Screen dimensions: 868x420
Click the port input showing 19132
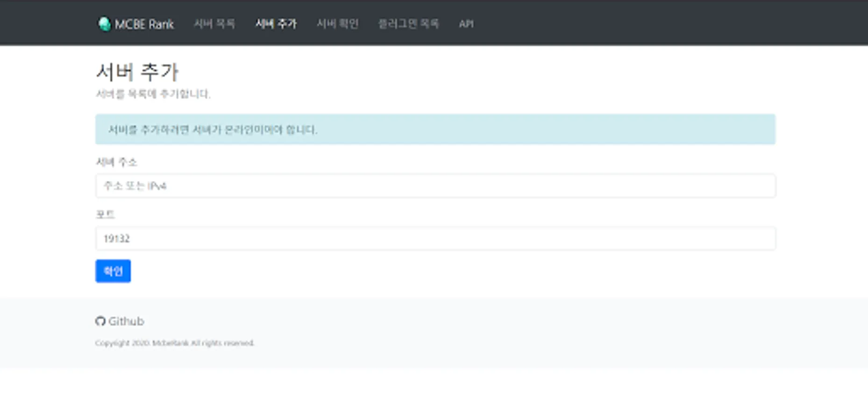[x=435, y=238]
